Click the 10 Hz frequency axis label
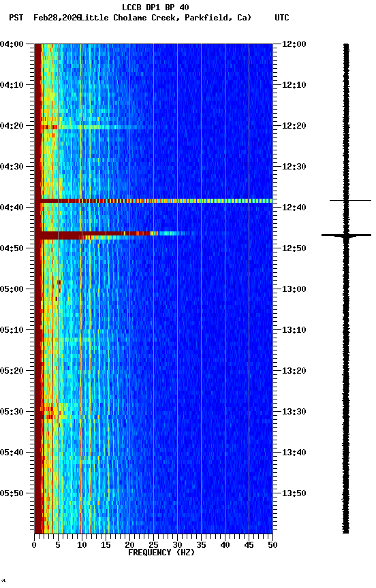376x588 pixels. (x=82, y=545)
